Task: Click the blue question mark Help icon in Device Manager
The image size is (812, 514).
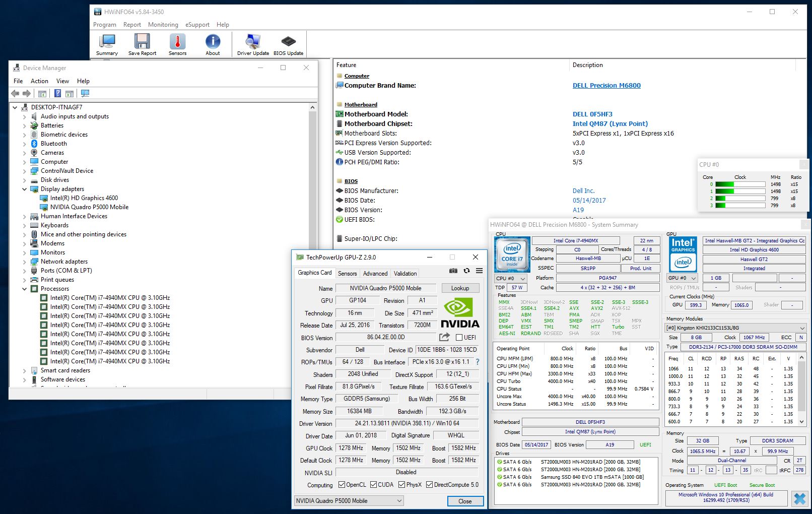Action: [x=57, y=93]
